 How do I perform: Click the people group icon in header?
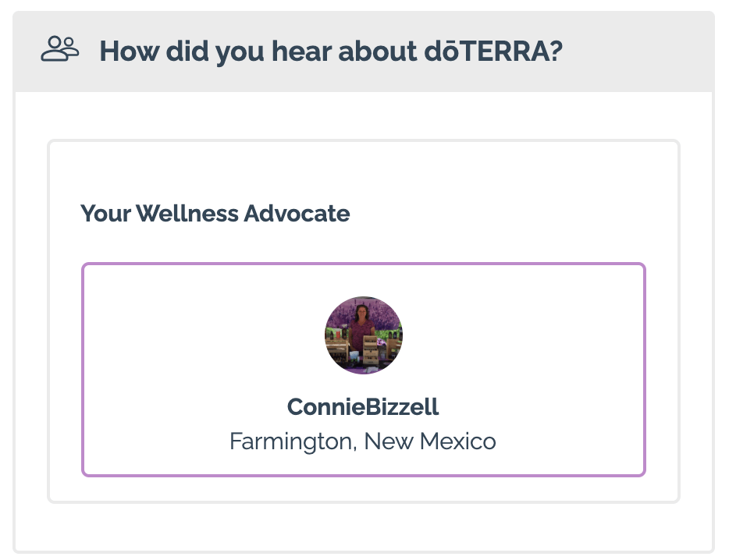[x=59, y=49]
